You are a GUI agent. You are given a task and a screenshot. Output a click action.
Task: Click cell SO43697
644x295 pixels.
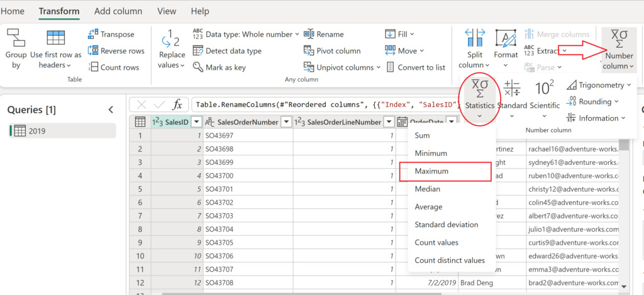click(x=248, y=136)
